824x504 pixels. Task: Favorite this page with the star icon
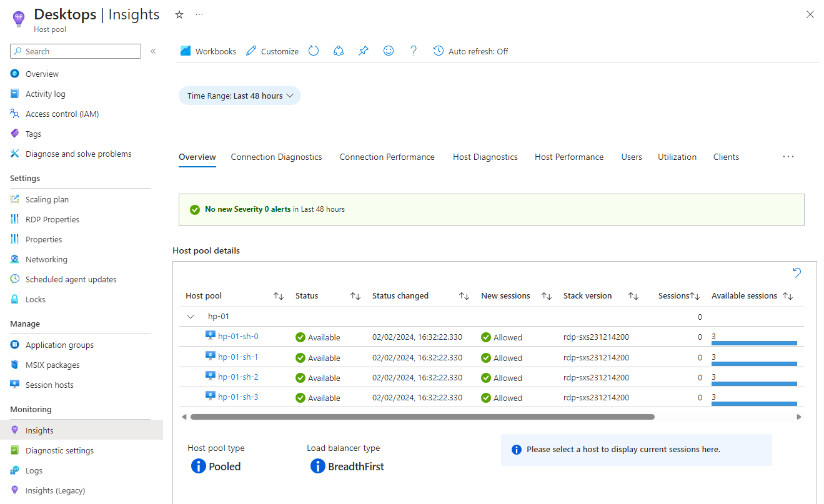179,14
